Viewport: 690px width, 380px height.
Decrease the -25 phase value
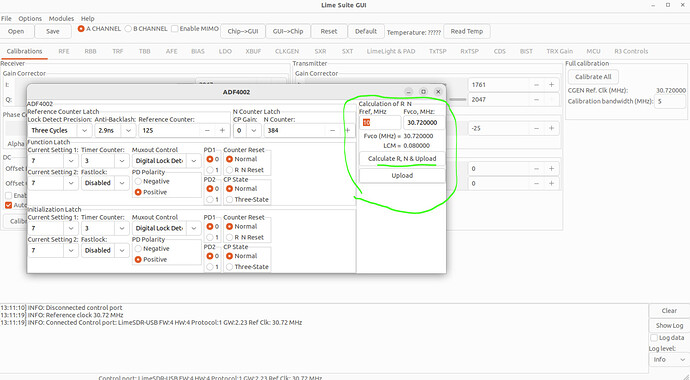[536, 128]
